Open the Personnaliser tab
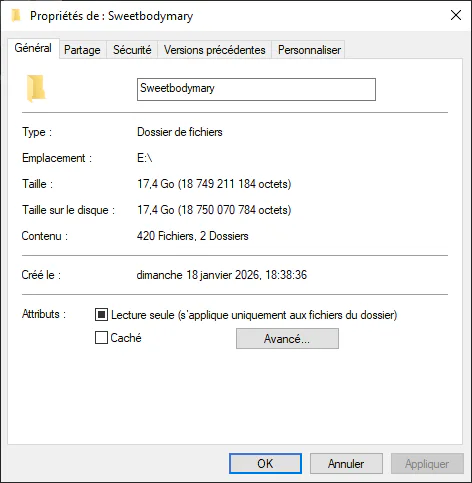Image resolution: width=472 pixels, height=483 pixels. (309, 50)
